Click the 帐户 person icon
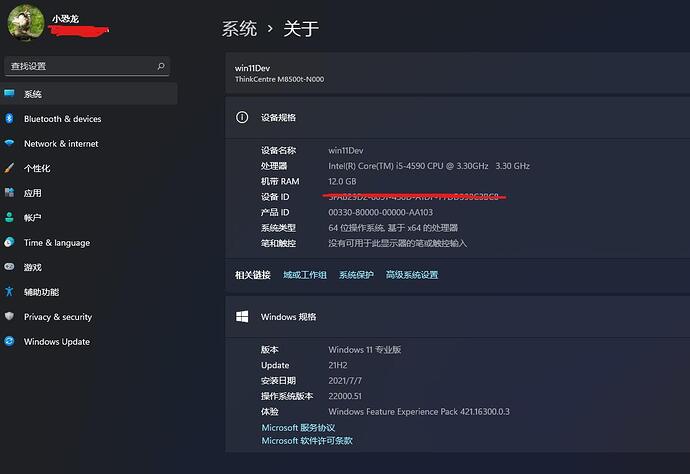Screen dimensions: 690x474 click(9, 217)
